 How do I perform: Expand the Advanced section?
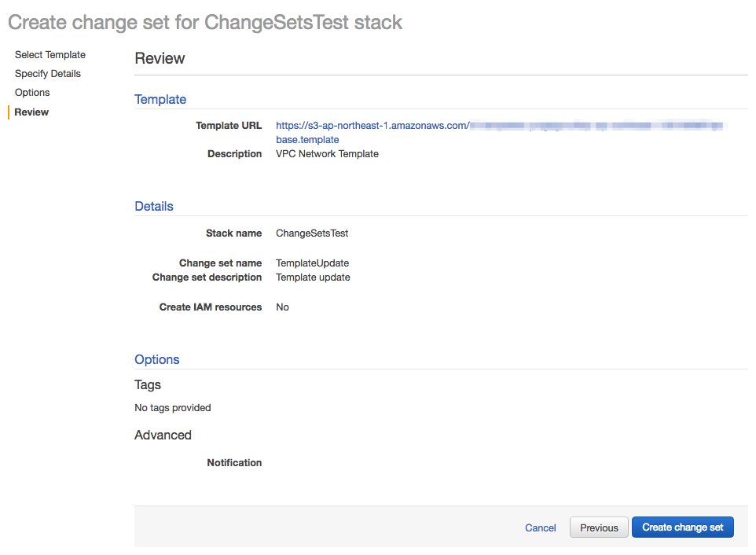pyautogui.click(x=163, y=435)
